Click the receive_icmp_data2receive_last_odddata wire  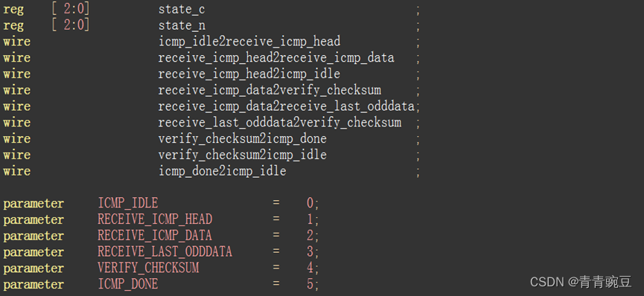point(287,107)
